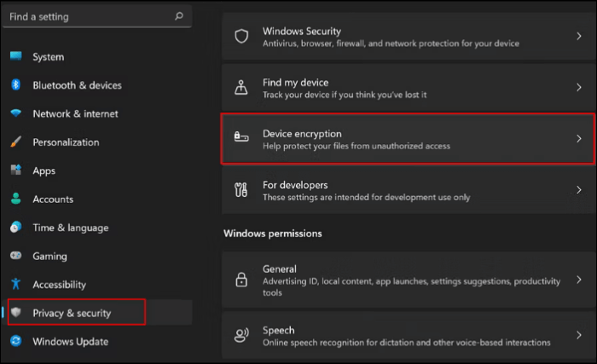The image size is (597, 364).
Task: Click the Bluetooth & devices icon
Action: tap(15, 85)
